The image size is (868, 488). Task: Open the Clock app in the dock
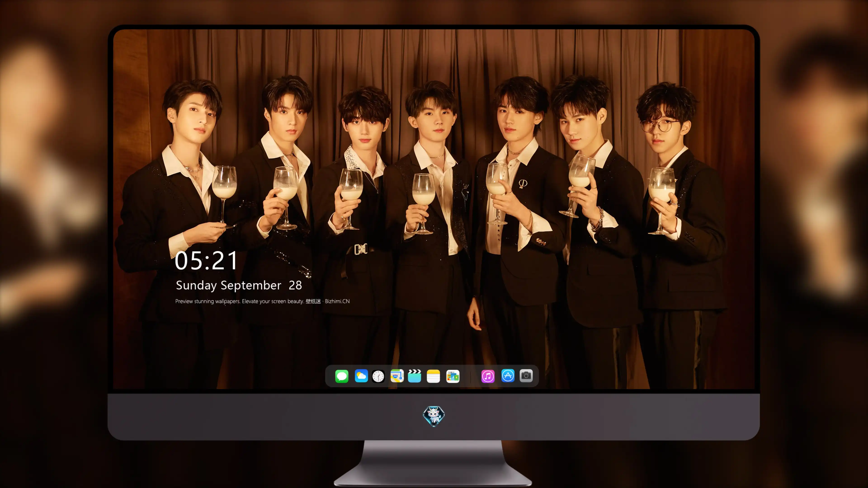[x=378, y=376]
